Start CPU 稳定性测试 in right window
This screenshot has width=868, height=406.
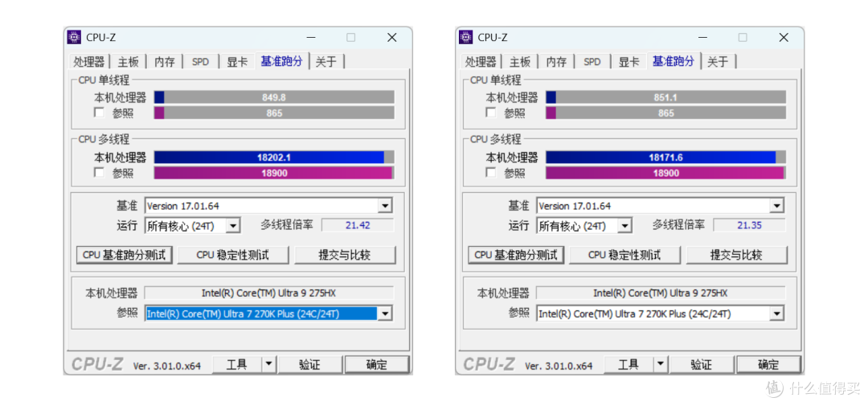pos(625,255)
